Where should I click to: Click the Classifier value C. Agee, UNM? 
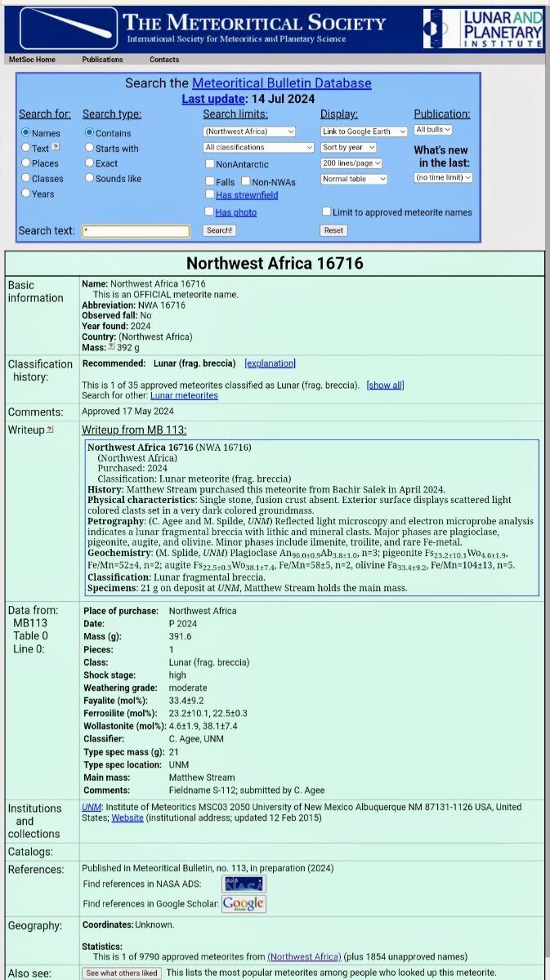point(197,739)
